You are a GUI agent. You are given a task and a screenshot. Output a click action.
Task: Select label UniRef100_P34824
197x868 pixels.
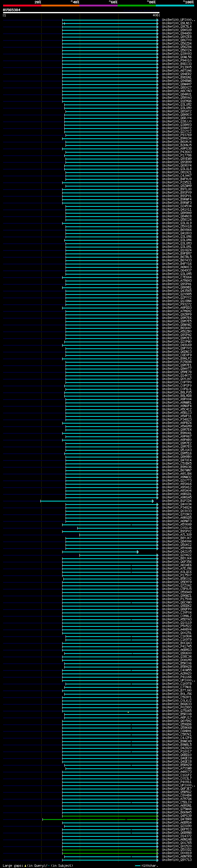176,507
